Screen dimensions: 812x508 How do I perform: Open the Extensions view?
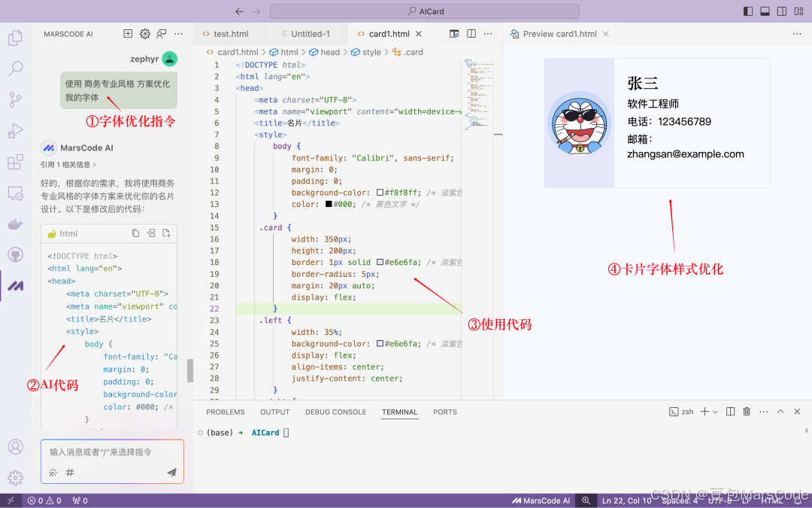point(15,162)
